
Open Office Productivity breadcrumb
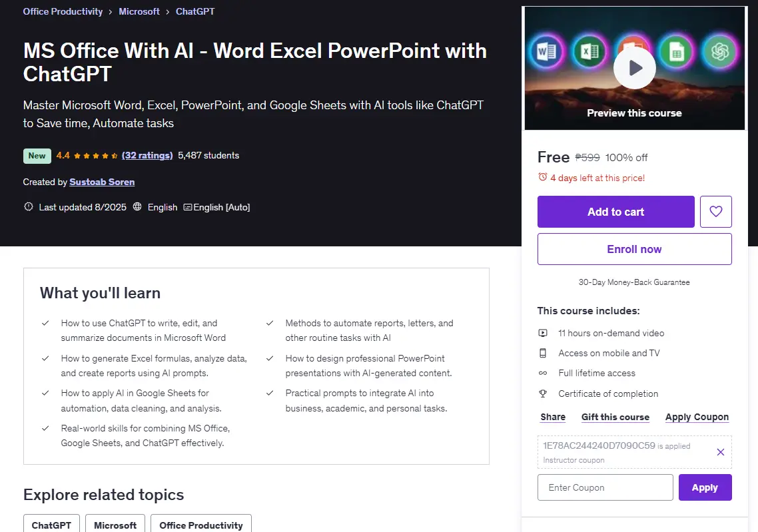click(x=63, y=11)
